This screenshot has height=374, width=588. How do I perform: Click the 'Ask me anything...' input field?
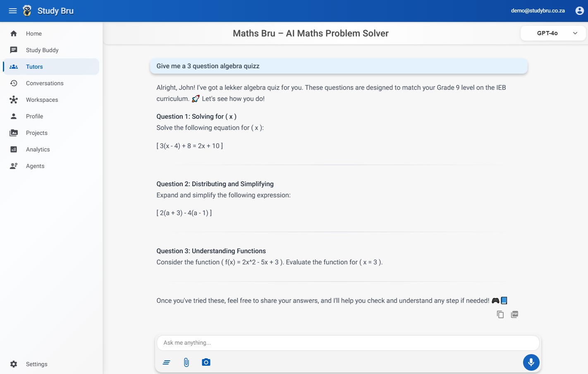(x=347, y=343)
